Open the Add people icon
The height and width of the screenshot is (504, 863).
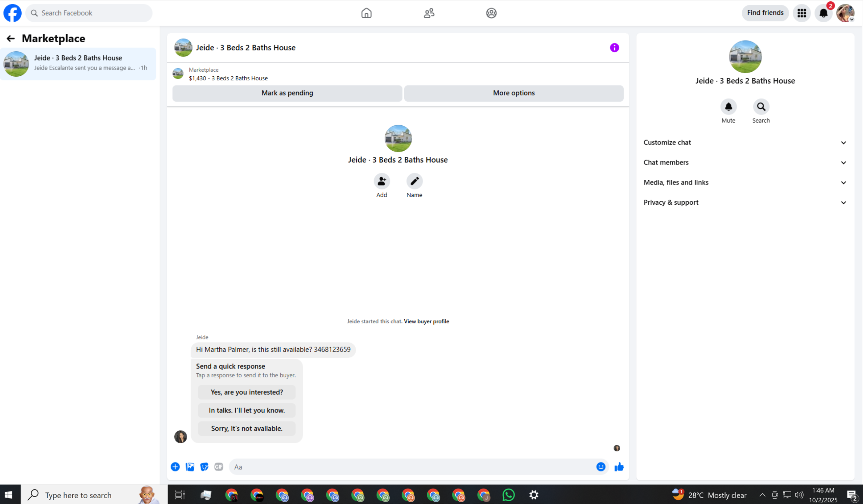pos(382,181)
